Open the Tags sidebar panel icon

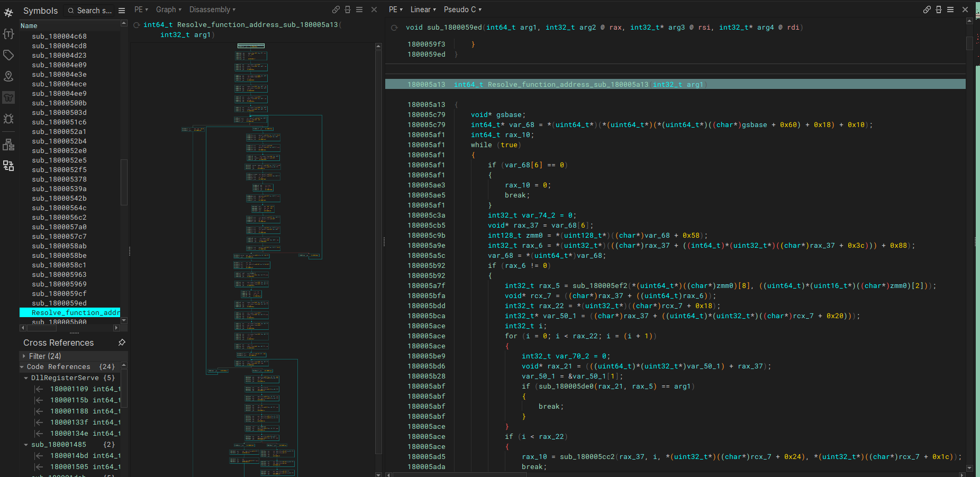pos(8,55)
